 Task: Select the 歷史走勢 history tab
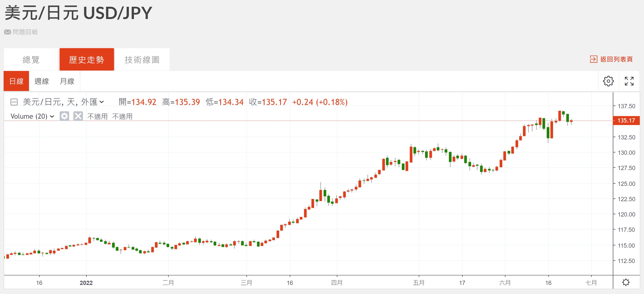pos(87,60)
